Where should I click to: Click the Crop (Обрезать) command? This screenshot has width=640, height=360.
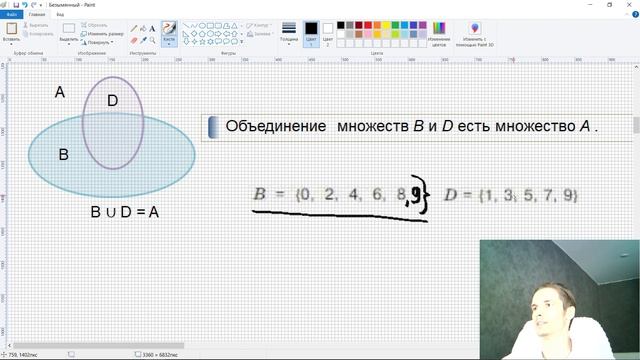[x=94, y=25]
